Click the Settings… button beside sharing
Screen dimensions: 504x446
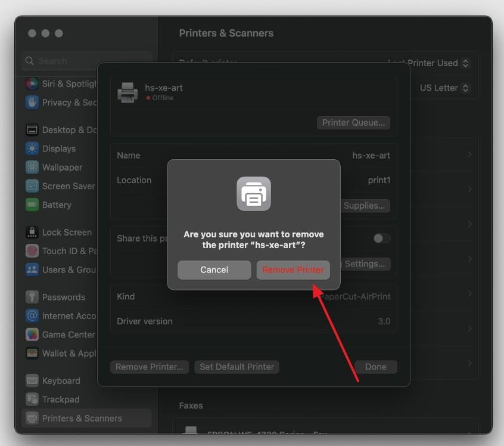[365, 264]
